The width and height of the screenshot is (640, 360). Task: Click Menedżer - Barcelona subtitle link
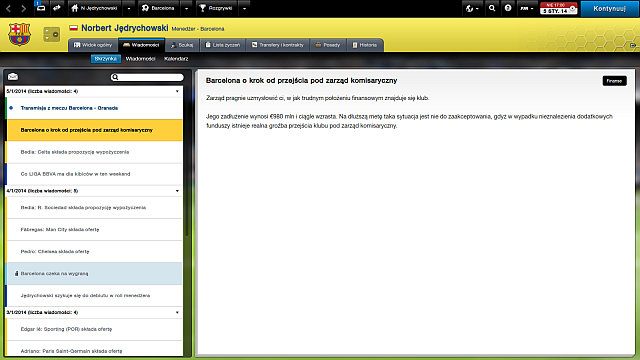tap(198, 29)
